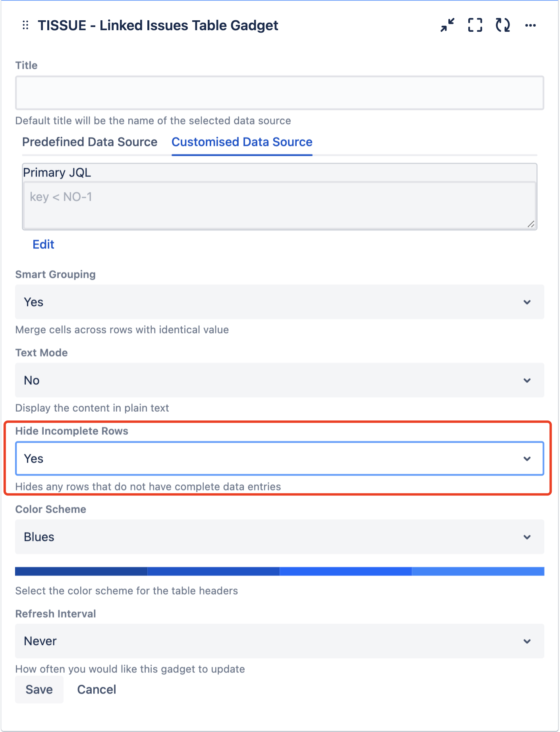This screenshot has height=732, width=560.
Task: Switch to Predefined Data Source tab
Action: [90, 142]
